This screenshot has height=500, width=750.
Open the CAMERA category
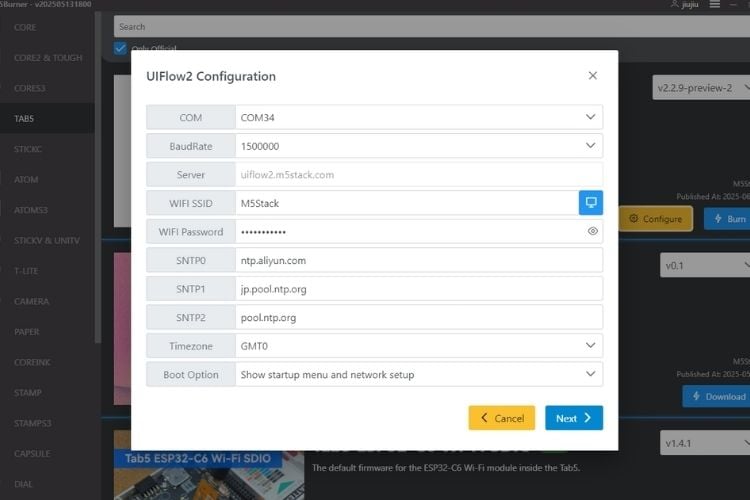pos(32,301)
